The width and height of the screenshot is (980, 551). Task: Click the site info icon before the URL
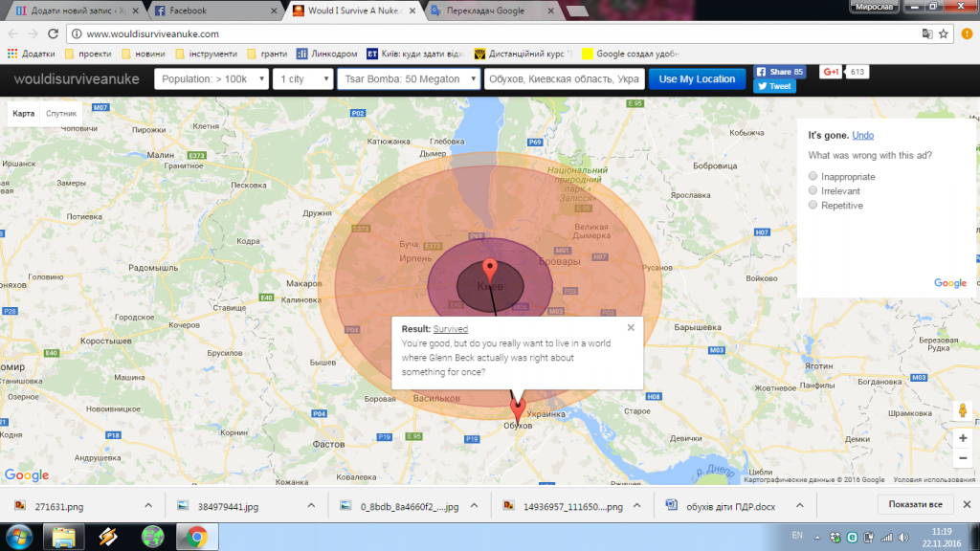77,33
